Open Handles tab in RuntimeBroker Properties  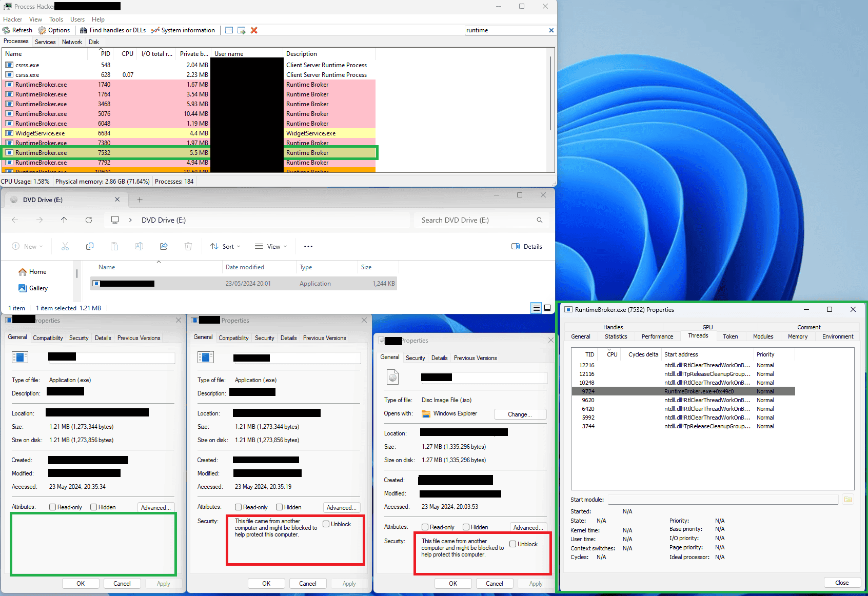613,327
